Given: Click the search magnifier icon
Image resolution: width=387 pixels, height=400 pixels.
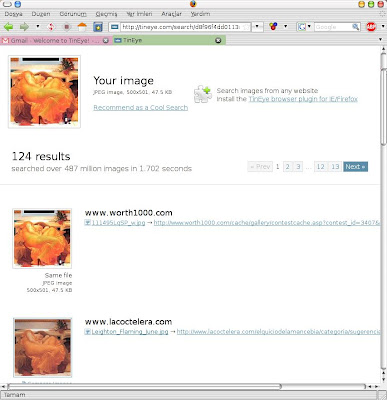Looking at the screenshot, I should click(x=356, y=27).
